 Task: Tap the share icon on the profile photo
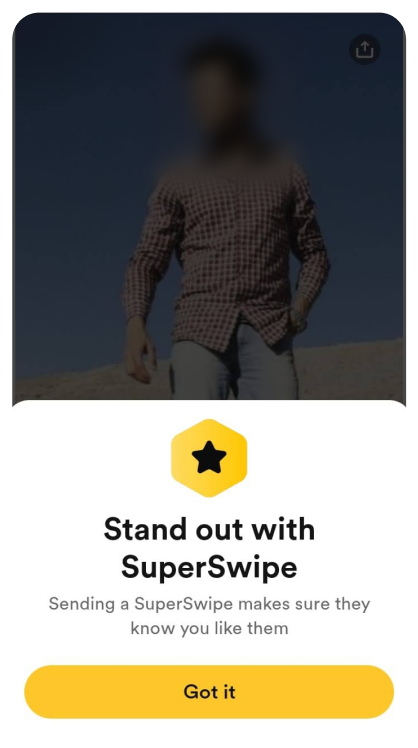point(365,49)
